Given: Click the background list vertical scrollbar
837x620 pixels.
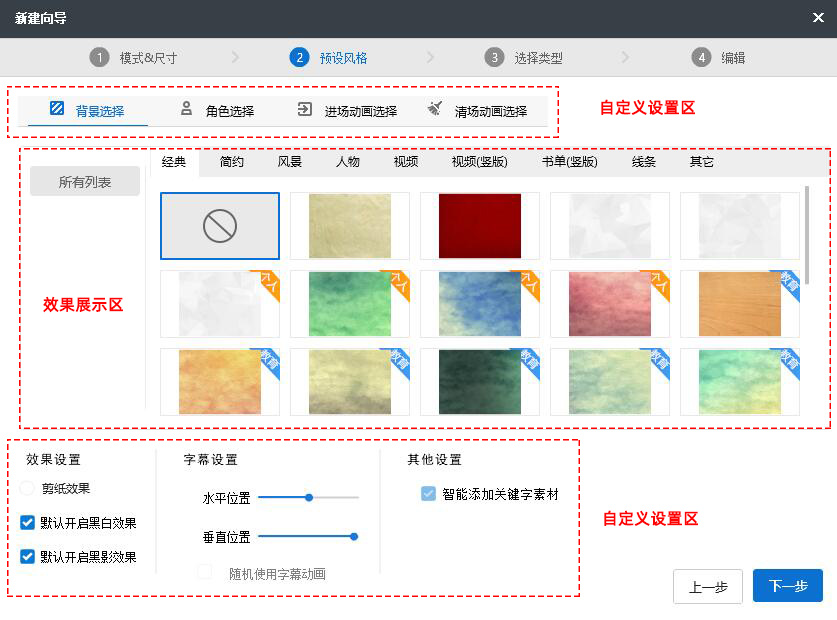Looking at the screenshot, I should (x=806, y=233).
